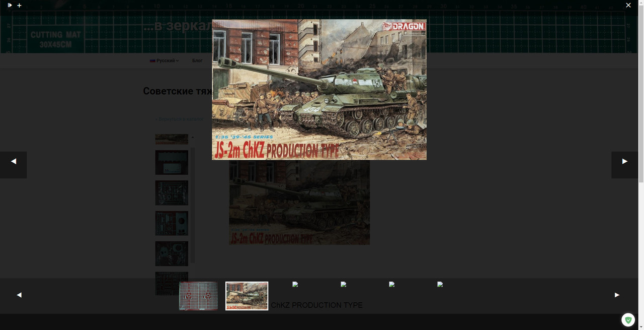Select the JS-2m tank box art thumbnail
The width and height of the screenshot is (644, 330).
247,296
